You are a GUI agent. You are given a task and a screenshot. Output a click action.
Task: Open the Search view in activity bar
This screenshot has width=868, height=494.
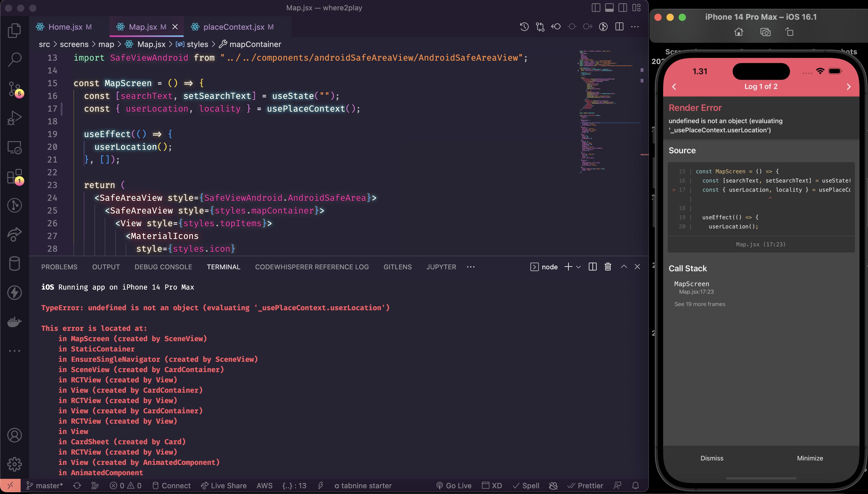click(14, 59)
